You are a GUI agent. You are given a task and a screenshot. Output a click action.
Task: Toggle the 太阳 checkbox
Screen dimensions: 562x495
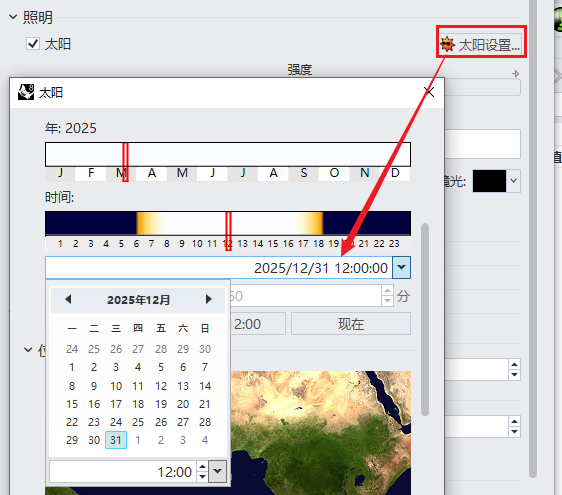pos(33,44)
